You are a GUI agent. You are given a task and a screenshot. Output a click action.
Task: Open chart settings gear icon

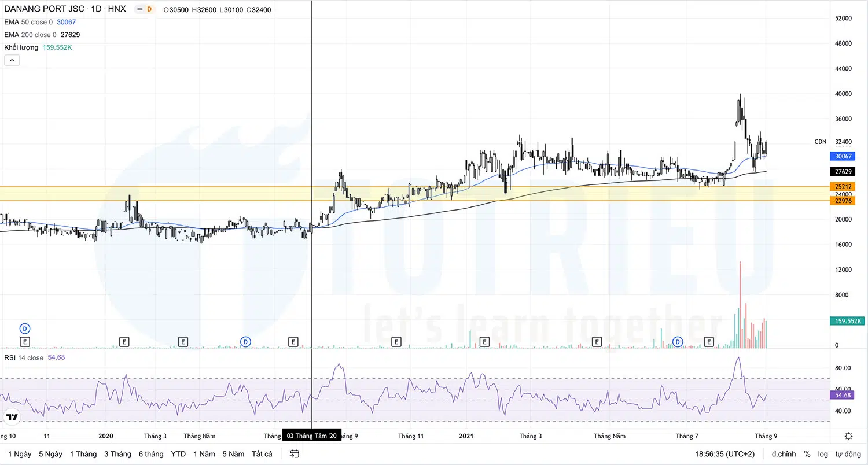[848, 436]
